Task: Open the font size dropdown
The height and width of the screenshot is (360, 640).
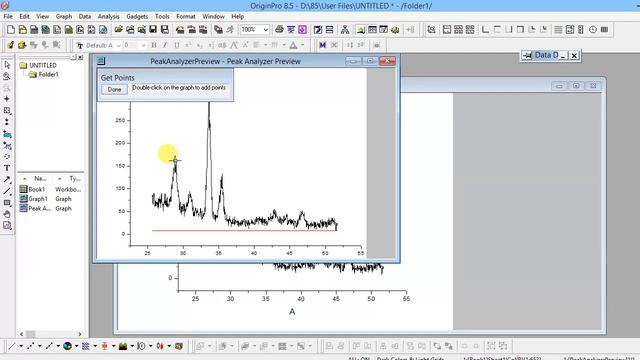Action: tap(143, 45)
